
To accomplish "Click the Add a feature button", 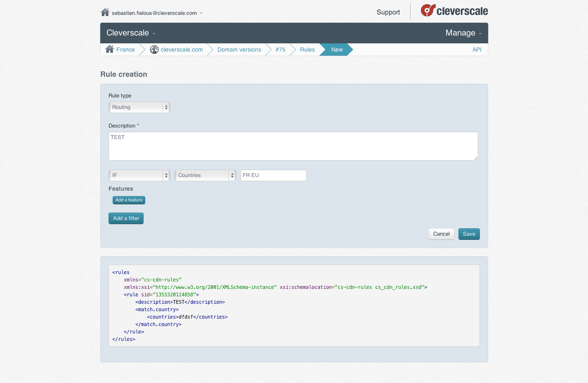I will click(x=129, y=200).
